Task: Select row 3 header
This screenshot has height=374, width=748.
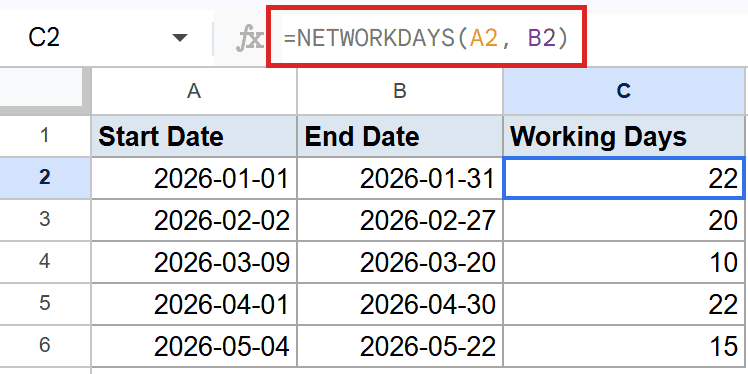Action: pos(45,220)
